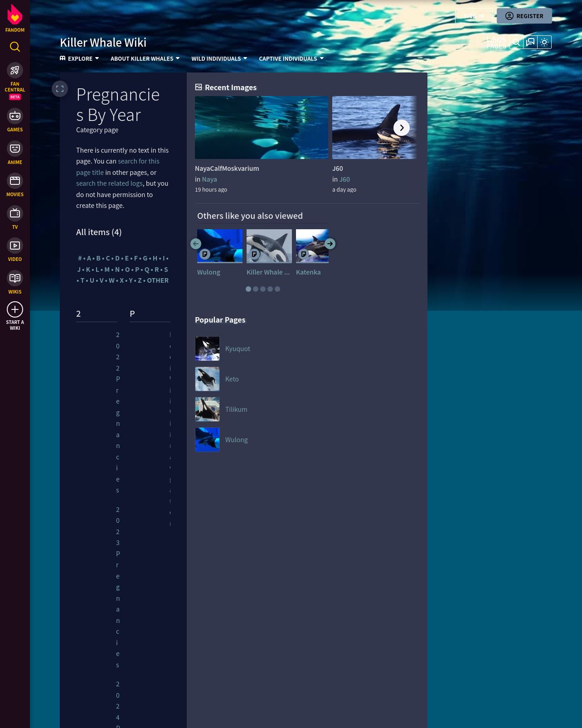Expand page content to full width
582x728 pixels.
coord(60,89)
